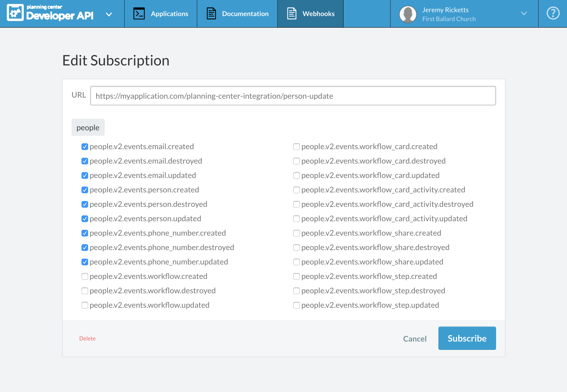Enable people.v2.events.workflow_step.updated checkbox
Viewport: 567px width, 392px height.
[x=297, y=305]
